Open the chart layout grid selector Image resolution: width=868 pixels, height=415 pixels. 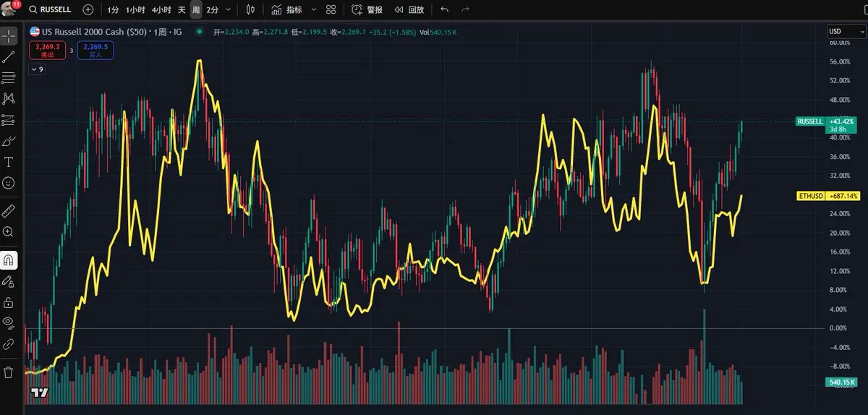click(331, 10)
